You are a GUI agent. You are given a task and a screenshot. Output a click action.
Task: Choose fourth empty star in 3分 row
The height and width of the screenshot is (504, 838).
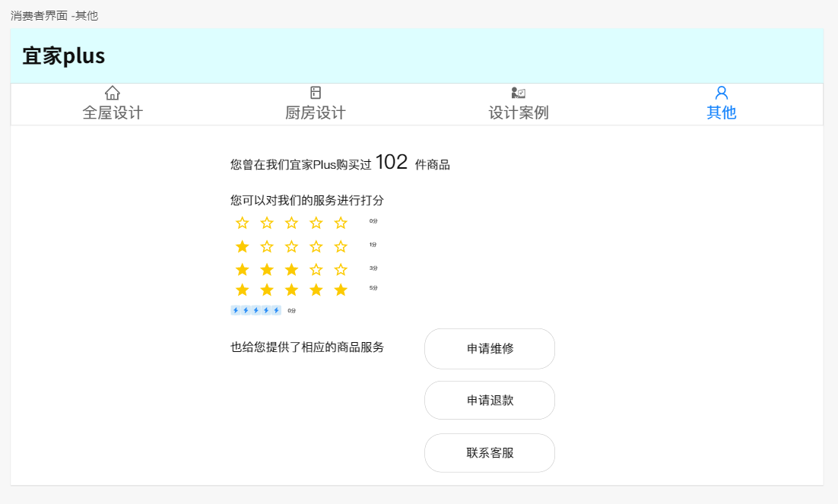(x=316, y=269)
